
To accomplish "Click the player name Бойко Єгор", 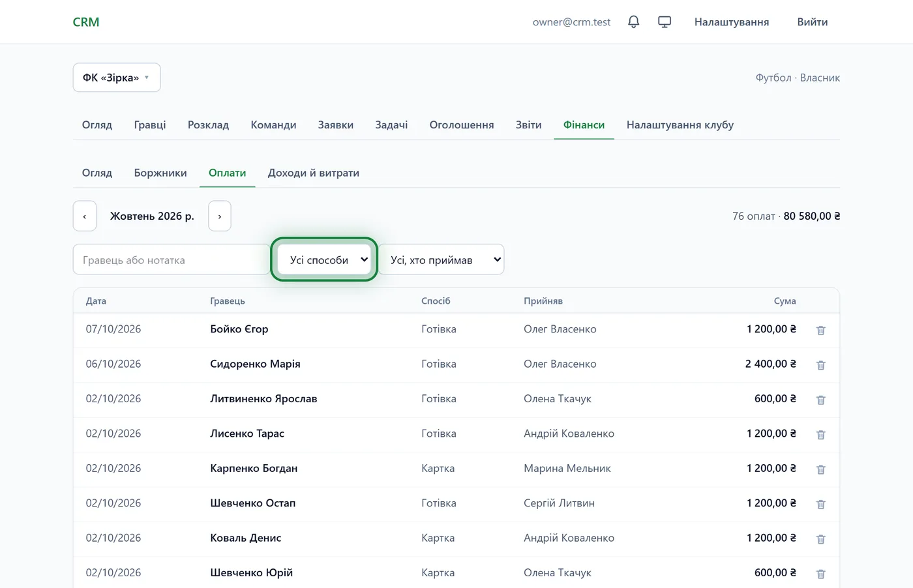I will pyautogui.click(x=239, y=329).
